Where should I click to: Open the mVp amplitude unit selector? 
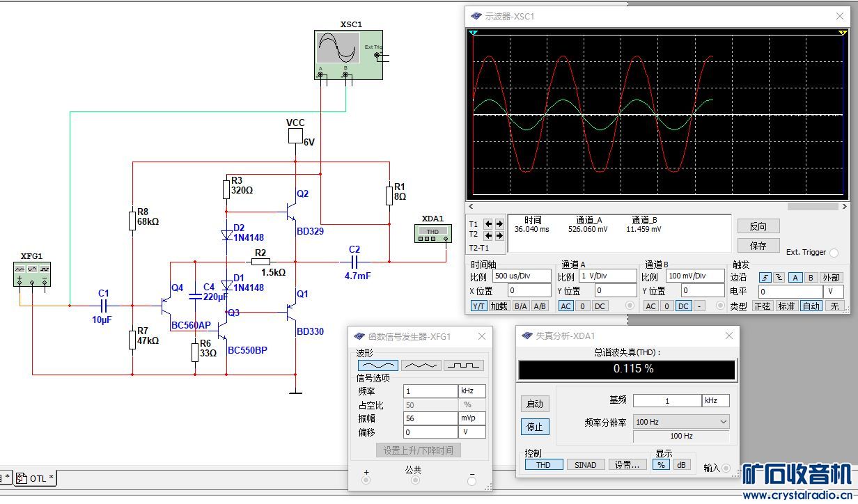click(471, 418)
